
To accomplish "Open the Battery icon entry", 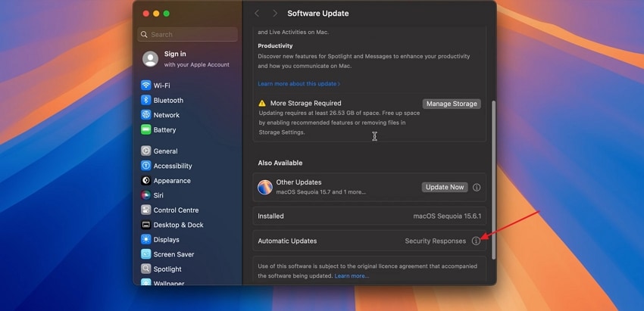I will click(x=145, y=129).
